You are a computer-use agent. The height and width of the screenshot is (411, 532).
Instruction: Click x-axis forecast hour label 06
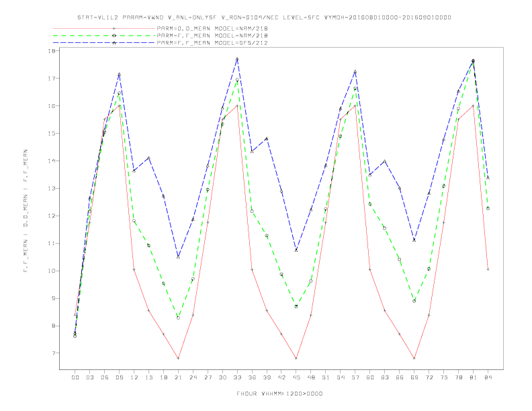pos(105,377)
